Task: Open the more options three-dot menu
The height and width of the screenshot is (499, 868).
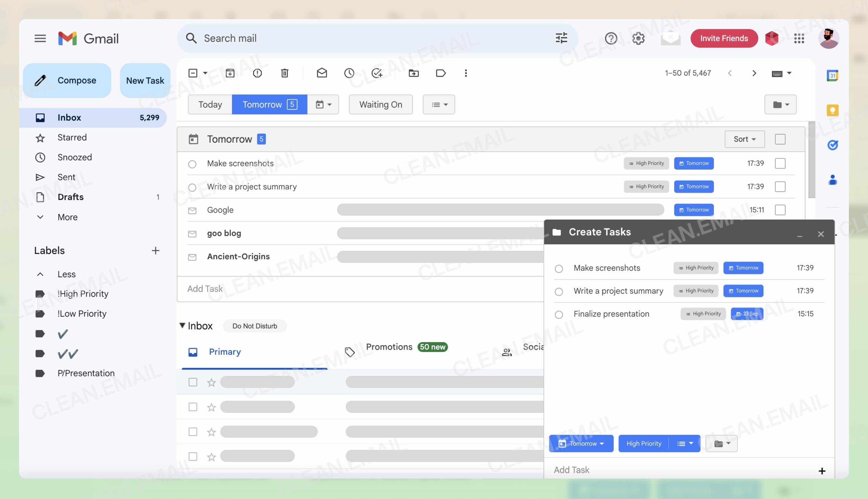Action: point(466,73)
